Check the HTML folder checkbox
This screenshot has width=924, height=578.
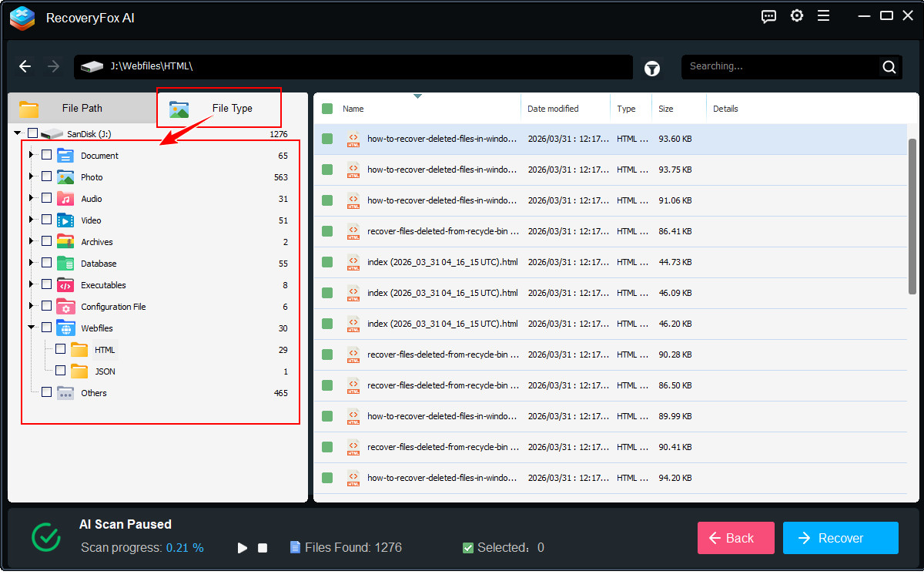(x=60, y=349)
